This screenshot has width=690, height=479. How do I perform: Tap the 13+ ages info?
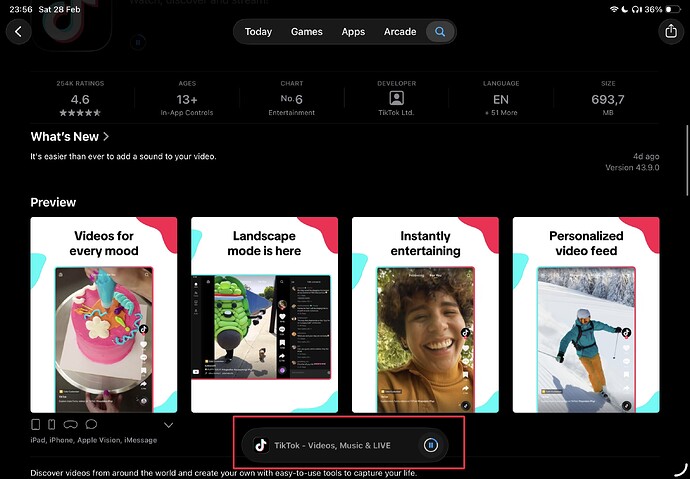187,100
